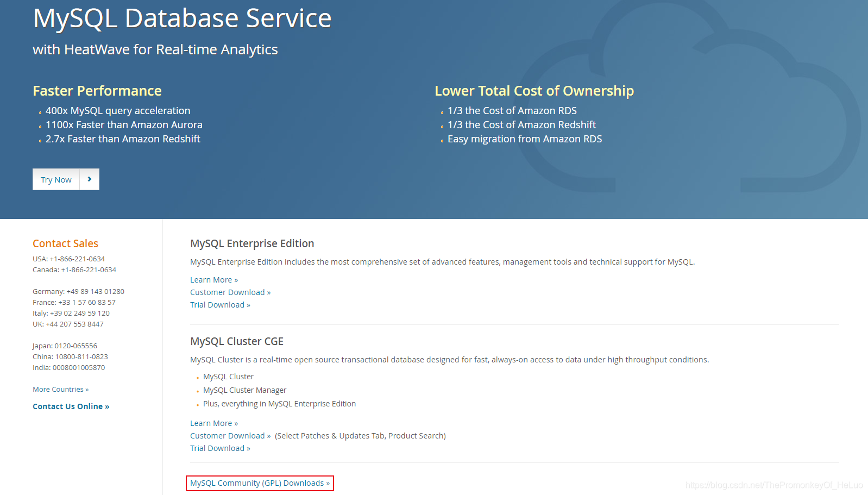Open Trial Download under MySQL Cluster CGE

(220, 448)
